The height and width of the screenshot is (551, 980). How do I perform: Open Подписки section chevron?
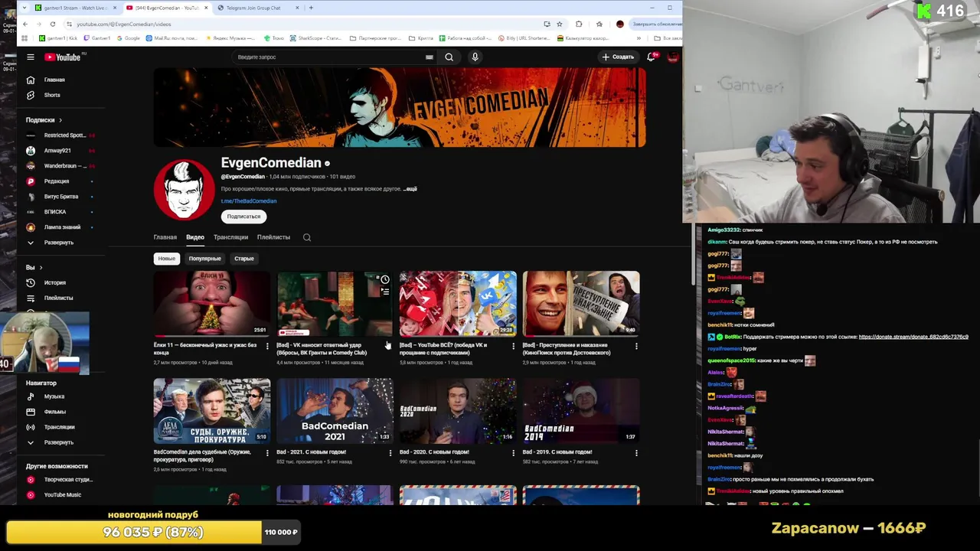tap(60, 120)
